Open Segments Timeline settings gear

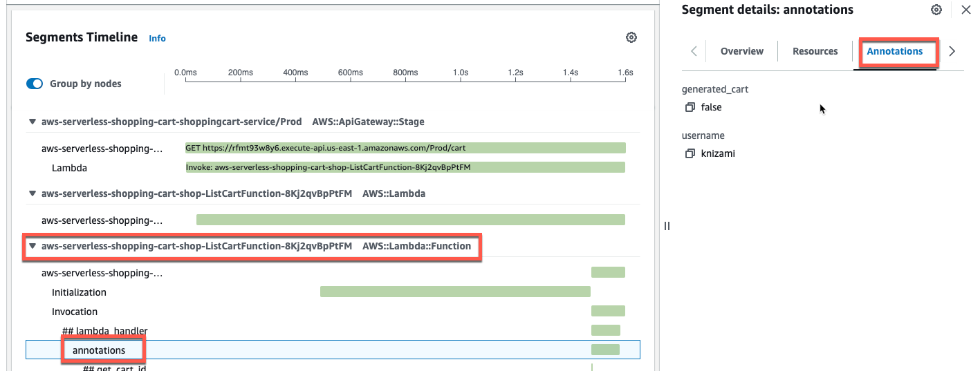coord(631,38)
